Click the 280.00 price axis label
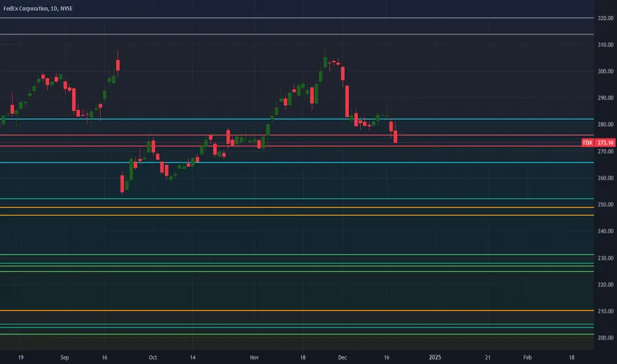This screenshot has width=617, height=364. pos(606,124)
